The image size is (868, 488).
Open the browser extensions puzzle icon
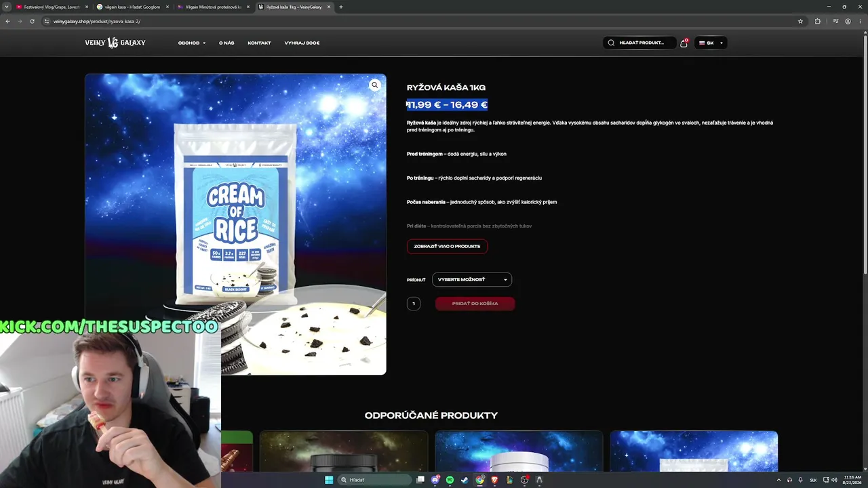(x=817, y=21)
